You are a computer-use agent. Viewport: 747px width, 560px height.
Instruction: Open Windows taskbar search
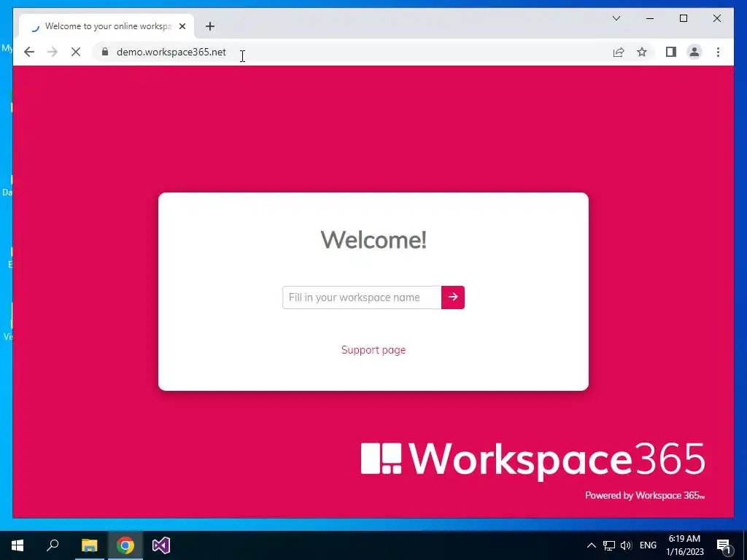53,545
